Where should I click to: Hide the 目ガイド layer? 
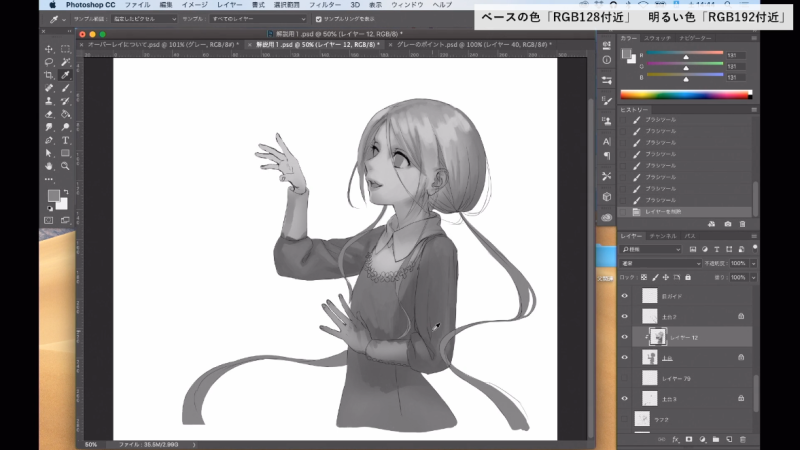[624, 296]
